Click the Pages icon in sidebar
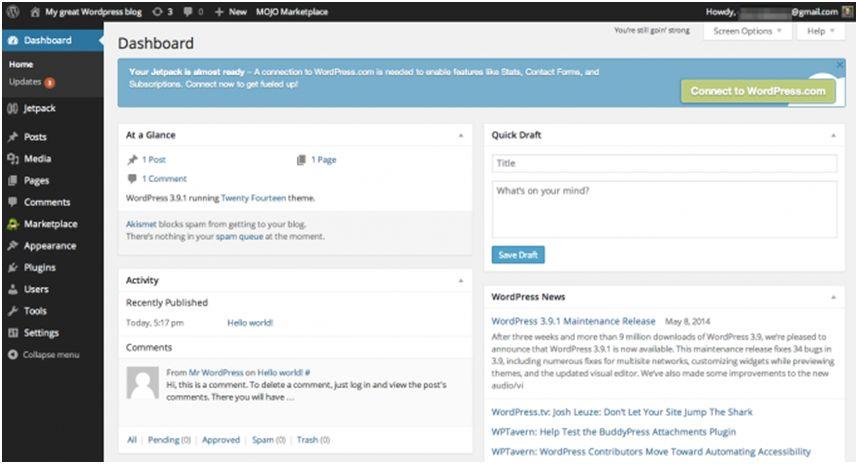858x464 pixels. 13,181
